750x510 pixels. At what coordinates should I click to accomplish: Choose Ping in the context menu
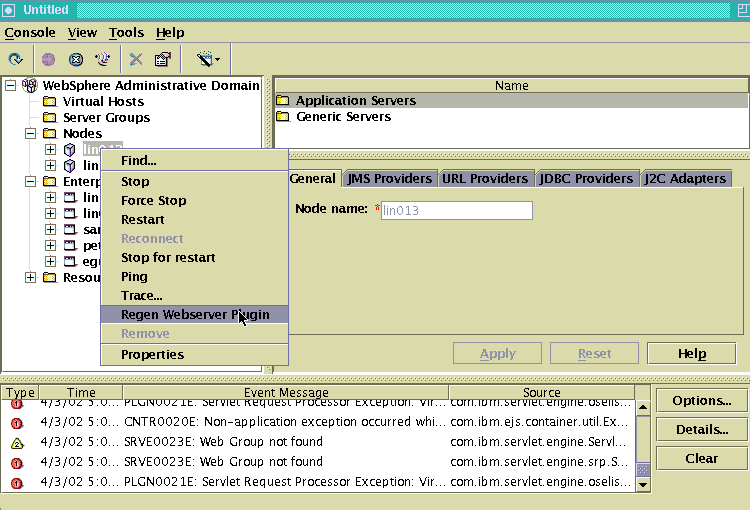195,277
